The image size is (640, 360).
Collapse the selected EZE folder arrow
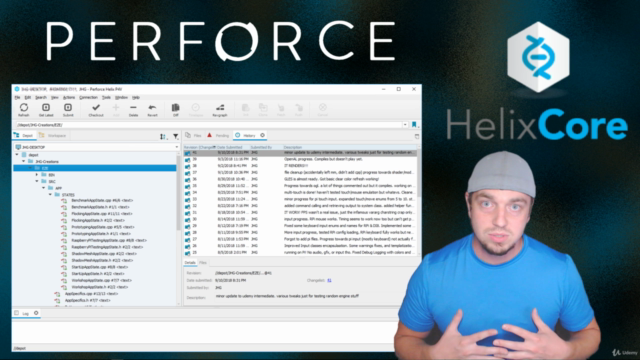(30, 168)
